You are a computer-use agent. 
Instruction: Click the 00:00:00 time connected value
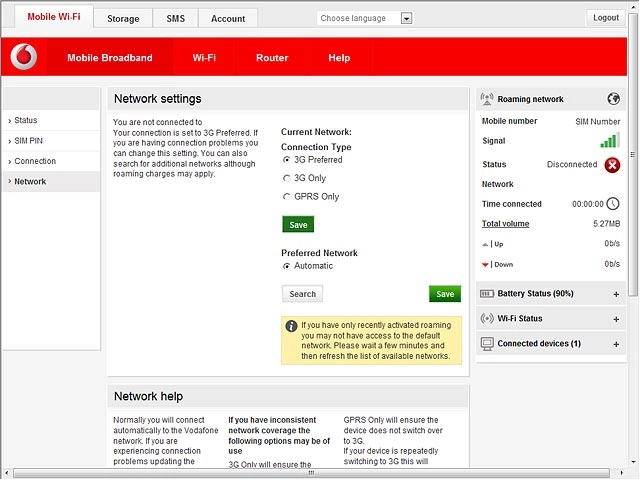click(587, 204)
